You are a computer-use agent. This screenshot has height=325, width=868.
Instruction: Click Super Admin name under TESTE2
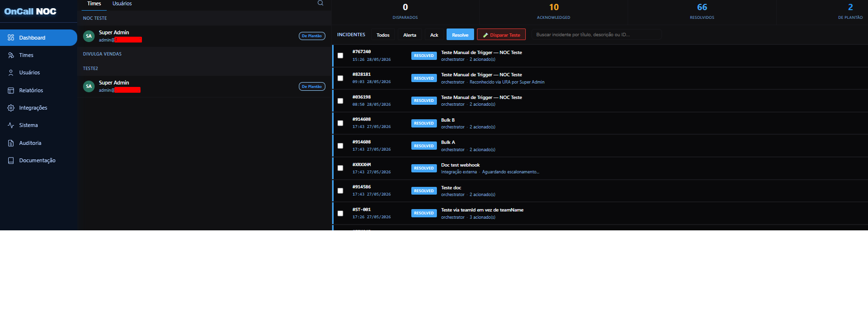(x=114, y=83)
